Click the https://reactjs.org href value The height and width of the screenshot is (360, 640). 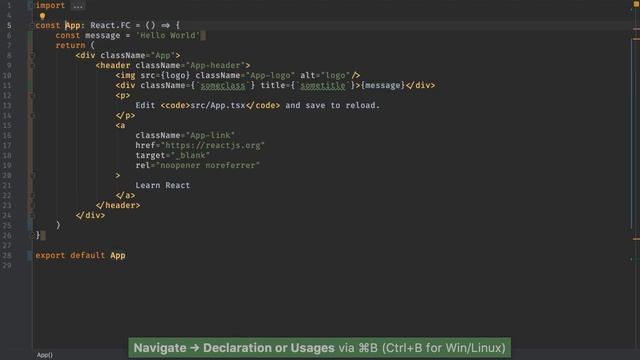click(x=213, y=145)
